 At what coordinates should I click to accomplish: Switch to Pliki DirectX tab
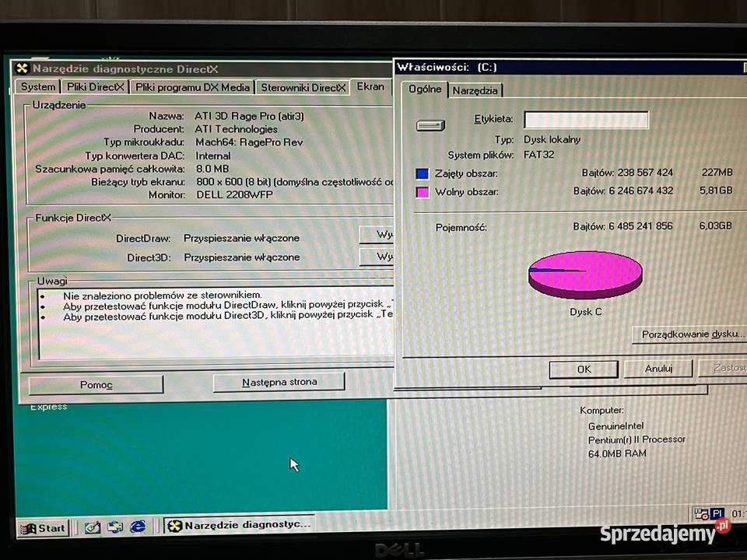95,86
